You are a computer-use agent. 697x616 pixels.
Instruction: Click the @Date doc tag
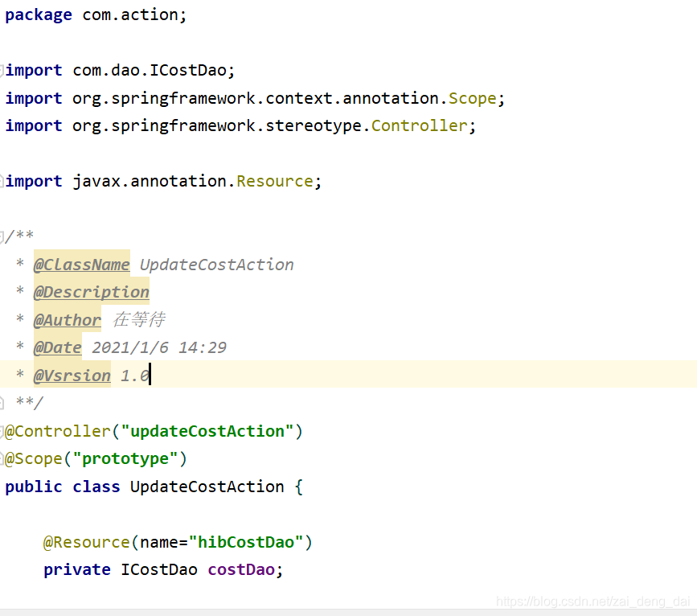pyautogui.click(x=58, y=347)
